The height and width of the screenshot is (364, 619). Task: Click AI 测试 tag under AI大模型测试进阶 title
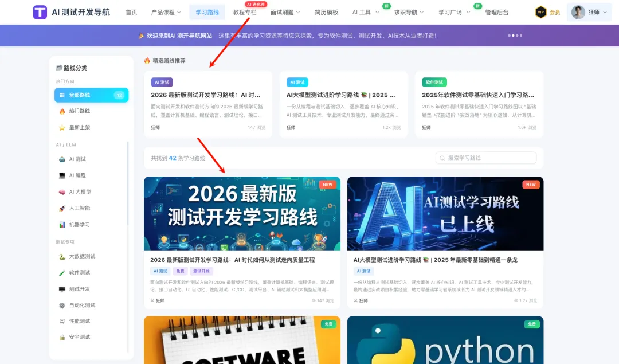coord(363,271)
